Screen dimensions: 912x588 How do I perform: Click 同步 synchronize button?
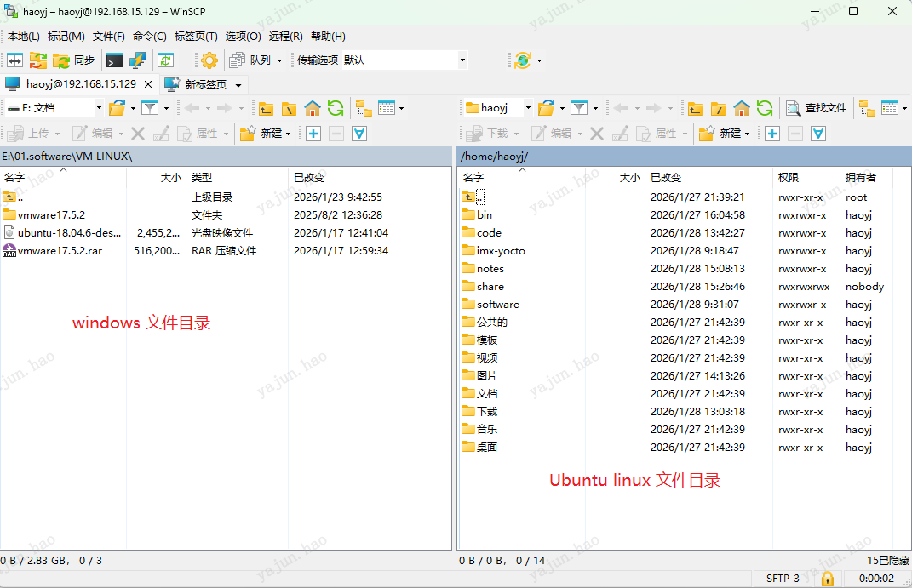click(74, 60)
